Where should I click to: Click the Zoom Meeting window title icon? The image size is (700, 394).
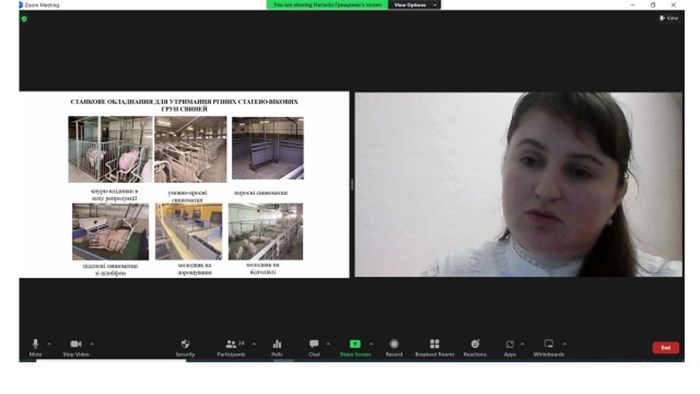coord(20,5)
